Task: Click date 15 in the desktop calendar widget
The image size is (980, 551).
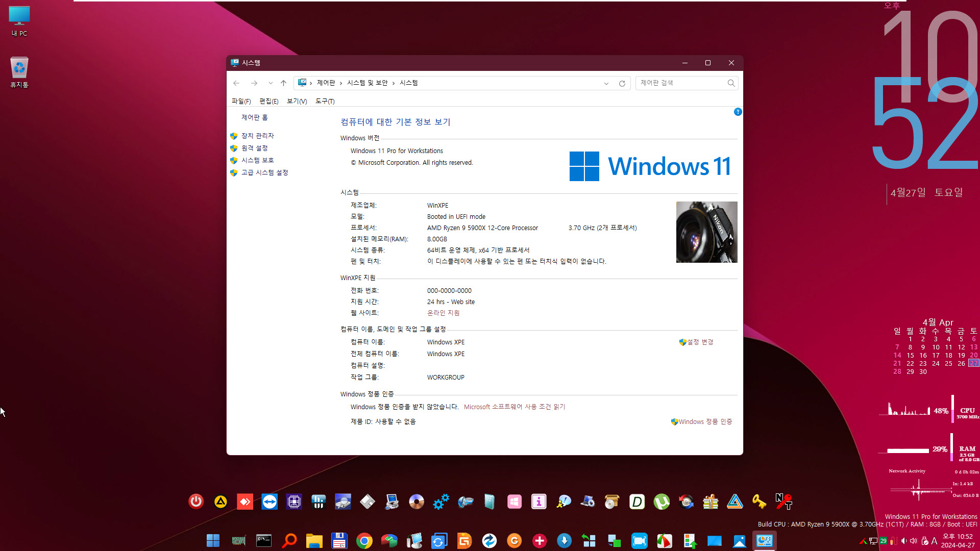Action: (x=910, y=355)
